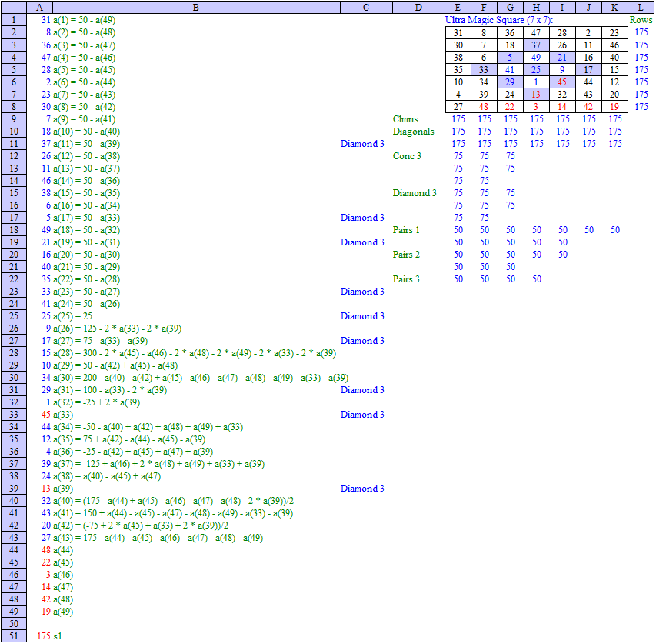656x644 pixels.
Task: Select formula 'a(29) = 50 - a(42) + a(45) - a(48)'
Action: (x=115, y=365)
